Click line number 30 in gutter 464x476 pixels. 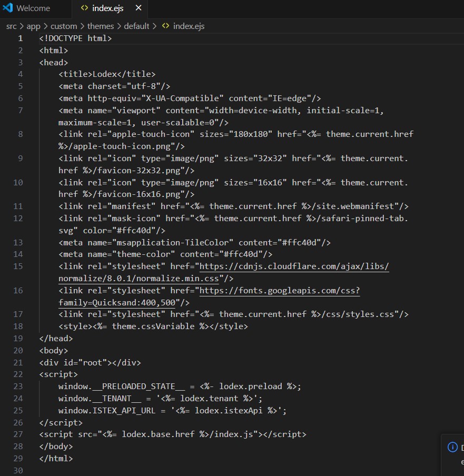18,471
